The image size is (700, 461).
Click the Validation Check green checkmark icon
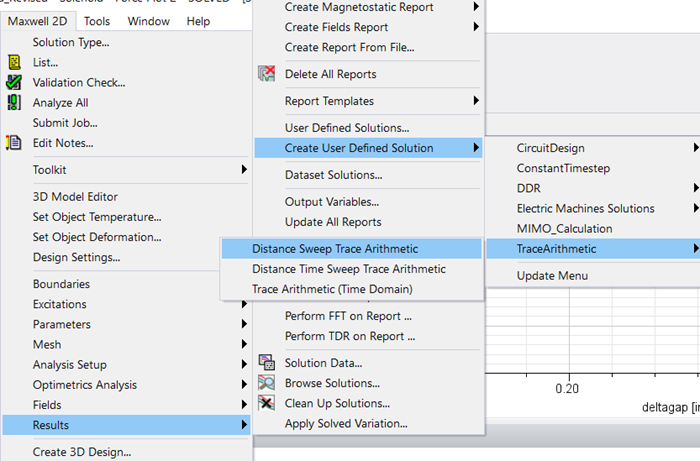coord(14,83)
